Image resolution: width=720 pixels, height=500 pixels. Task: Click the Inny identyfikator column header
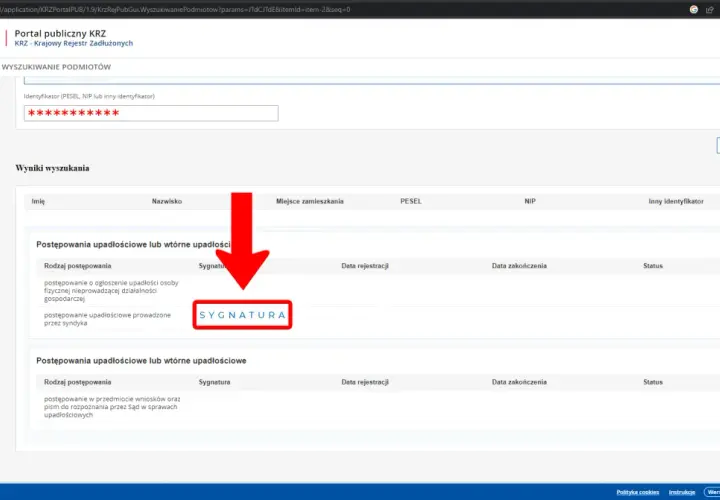pos(676,201)
